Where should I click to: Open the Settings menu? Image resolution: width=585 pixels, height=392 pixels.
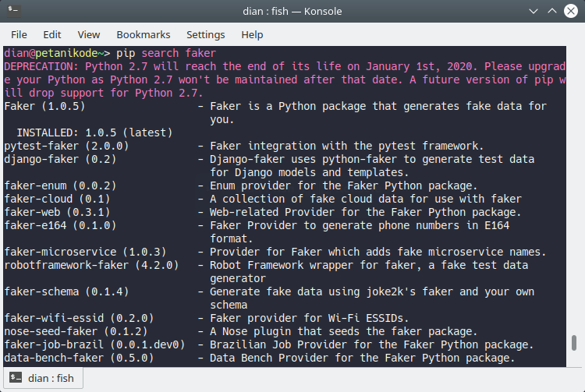(x=205, y=34)
